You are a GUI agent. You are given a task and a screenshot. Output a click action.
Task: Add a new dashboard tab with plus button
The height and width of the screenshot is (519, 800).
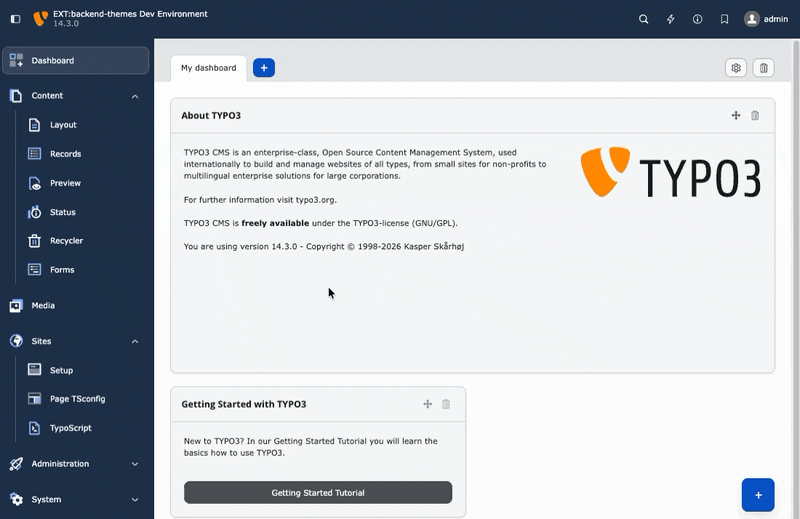point(264,68)
